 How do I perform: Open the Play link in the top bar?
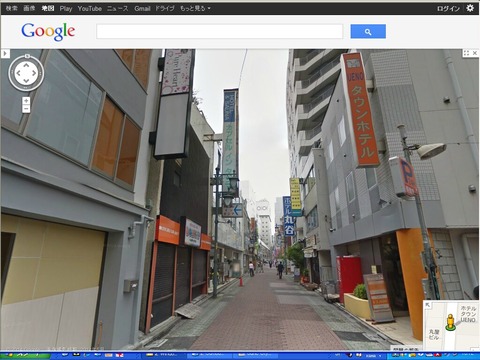pyautogui.click(x=66, y=9)
